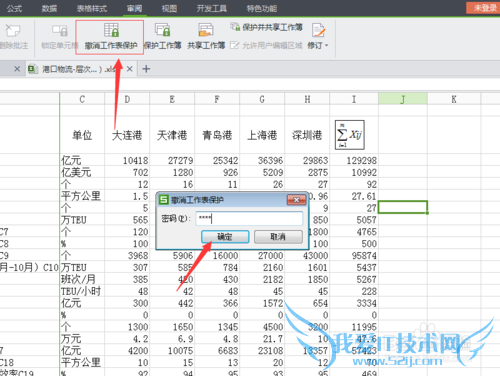500x376 pixels.
Task: Open the 特色功能 (Special Features) tab
Action: [262, 8]
